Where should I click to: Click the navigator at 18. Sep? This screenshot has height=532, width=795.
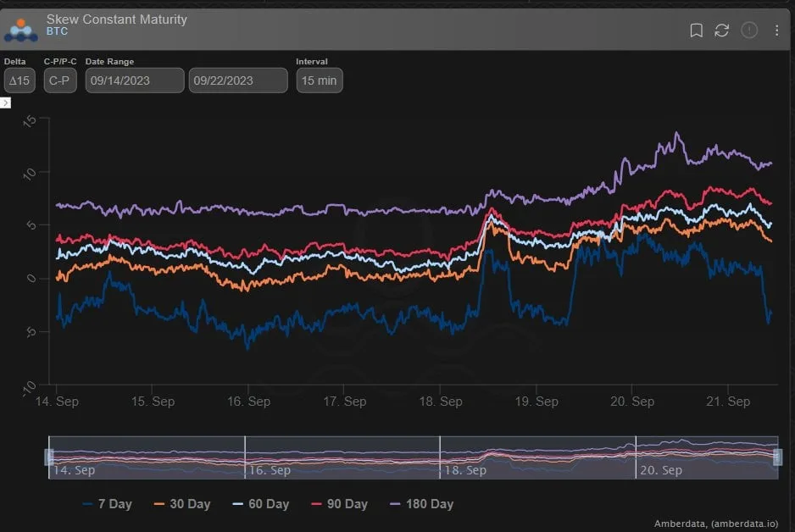pos(465,470)
